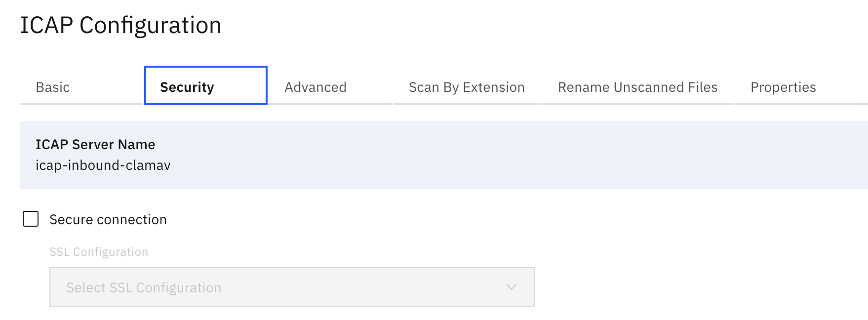Switch to the Basic tab
This screenshot has width=868, height=320.
pyautogui.click(x=53, y=87)
